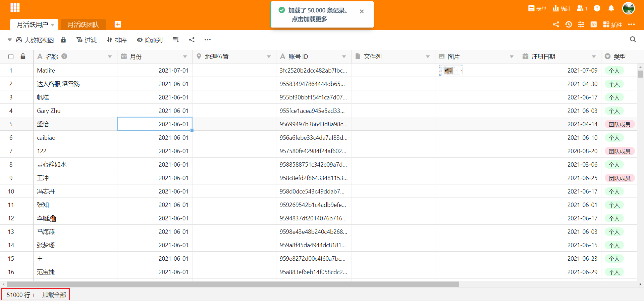Select the registration date 2020-08-20
Viewport: 644px width, 301px height.
point(560,151)
